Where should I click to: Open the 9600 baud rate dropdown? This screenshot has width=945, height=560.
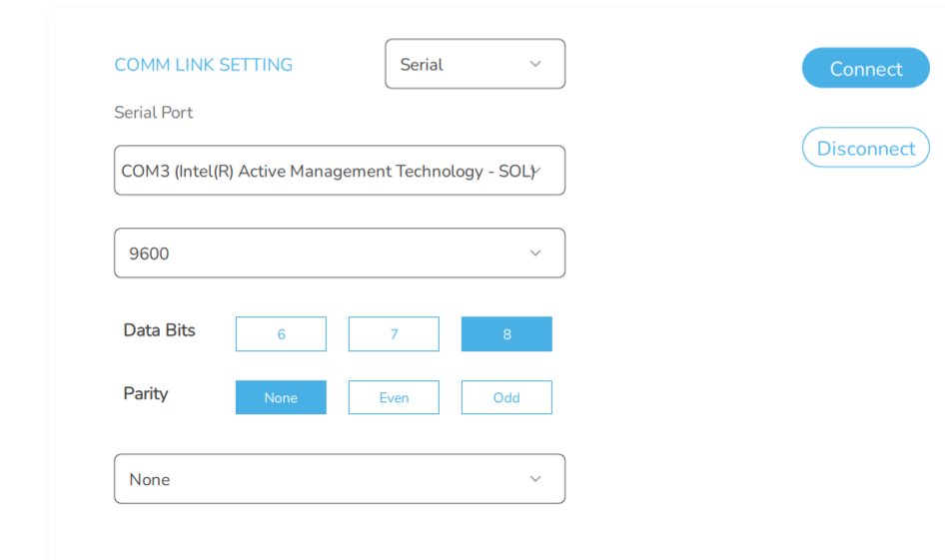[339, 254]
